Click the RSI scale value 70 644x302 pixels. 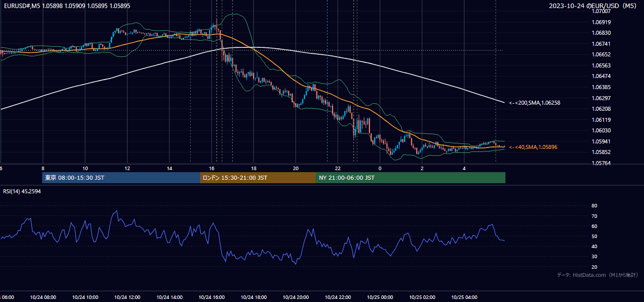click(x=594, y=216)
